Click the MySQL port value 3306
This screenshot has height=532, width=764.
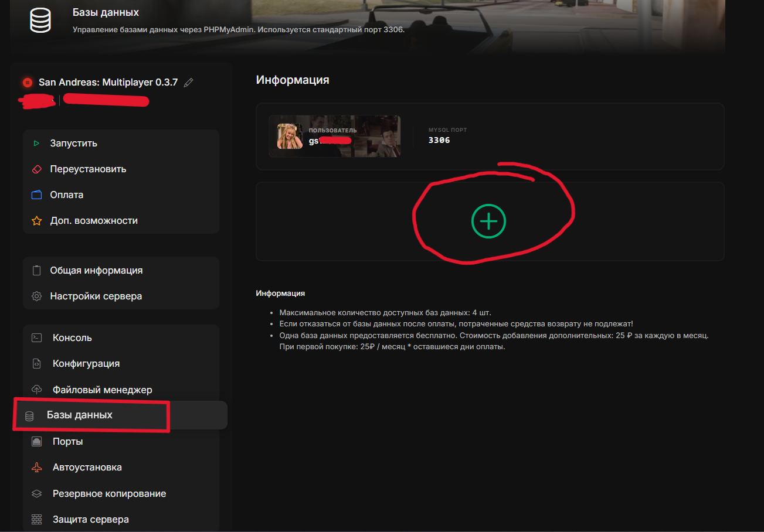point(439,140)
